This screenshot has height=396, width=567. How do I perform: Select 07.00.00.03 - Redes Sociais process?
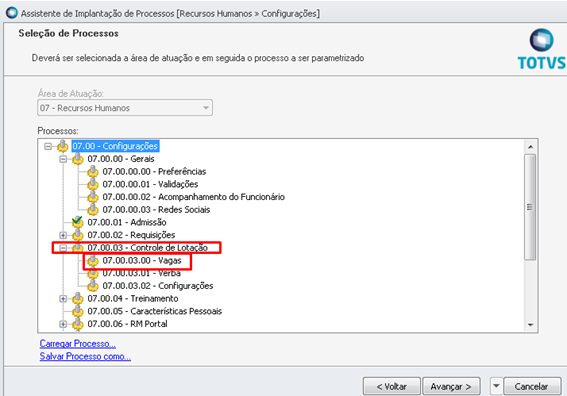156,209
